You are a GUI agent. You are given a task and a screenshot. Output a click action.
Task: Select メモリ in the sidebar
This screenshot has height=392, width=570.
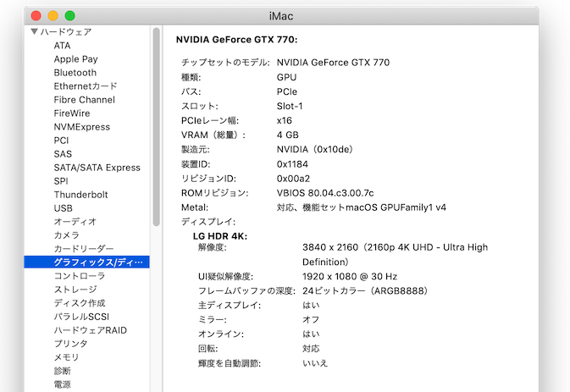67,357
